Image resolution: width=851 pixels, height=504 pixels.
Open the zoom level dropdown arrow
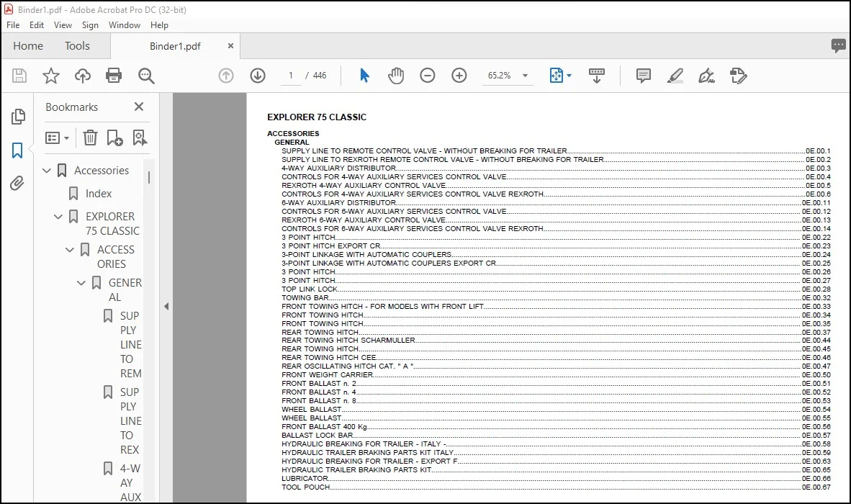point(526,76)
